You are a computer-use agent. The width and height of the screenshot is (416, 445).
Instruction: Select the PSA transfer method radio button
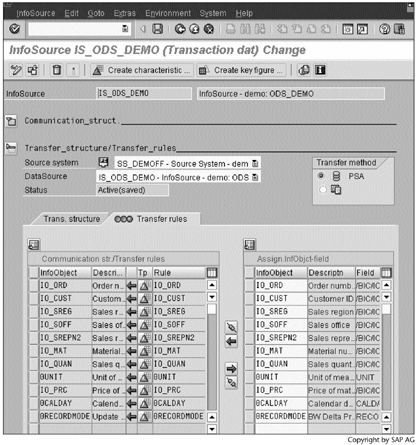[x=321, y=175]
